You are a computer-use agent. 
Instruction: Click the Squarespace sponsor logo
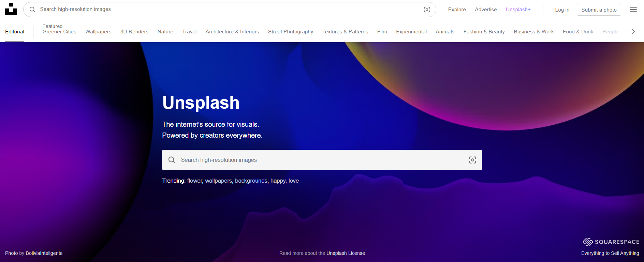point(611,242)
